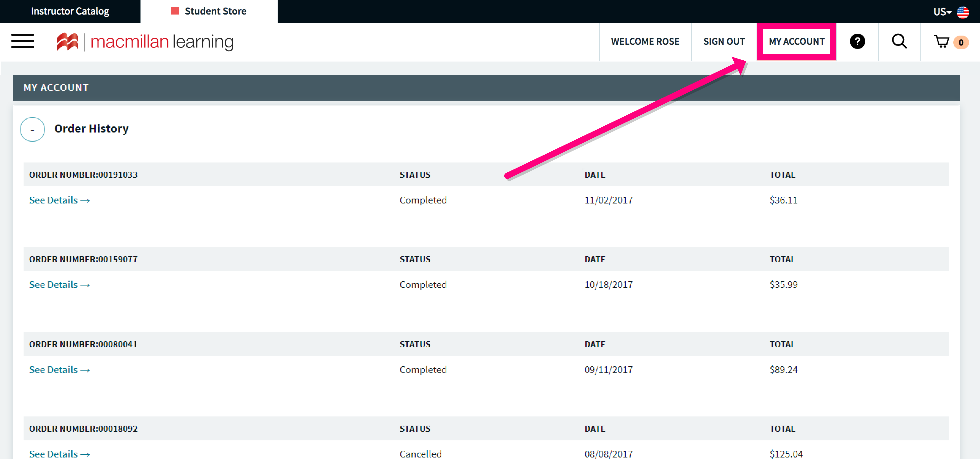The height and width of the screenshot is (459, 980).
Task: Click the Cancelled status text
Action: [420, 454]
